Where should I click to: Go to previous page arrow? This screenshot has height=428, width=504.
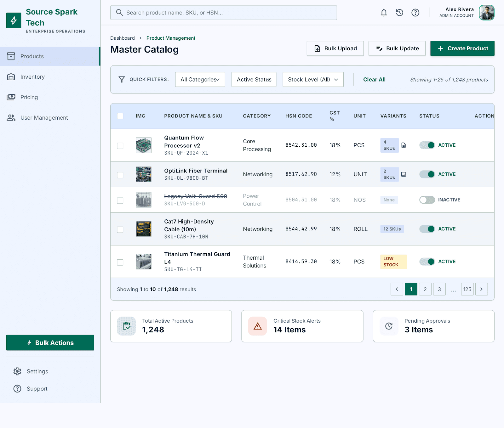coord(397,289)
